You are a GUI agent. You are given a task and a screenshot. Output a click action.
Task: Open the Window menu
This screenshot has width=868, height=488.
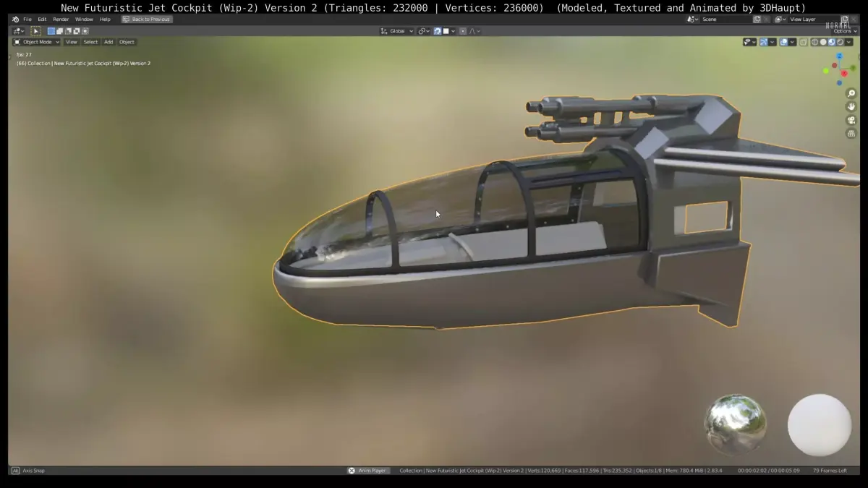(x=84, y=20)
